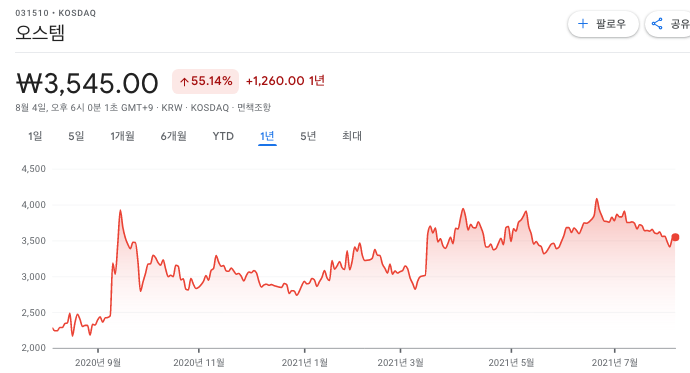Open the 5년 range tab
The image size is (690, 373).
click(x=308, y=136)
